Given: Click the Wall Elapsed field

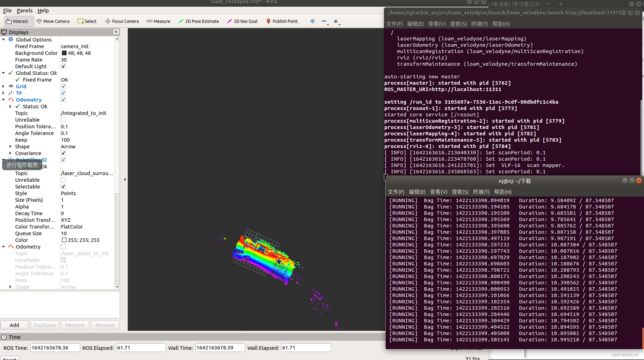Looking at the screenshot, I should 306,348.
